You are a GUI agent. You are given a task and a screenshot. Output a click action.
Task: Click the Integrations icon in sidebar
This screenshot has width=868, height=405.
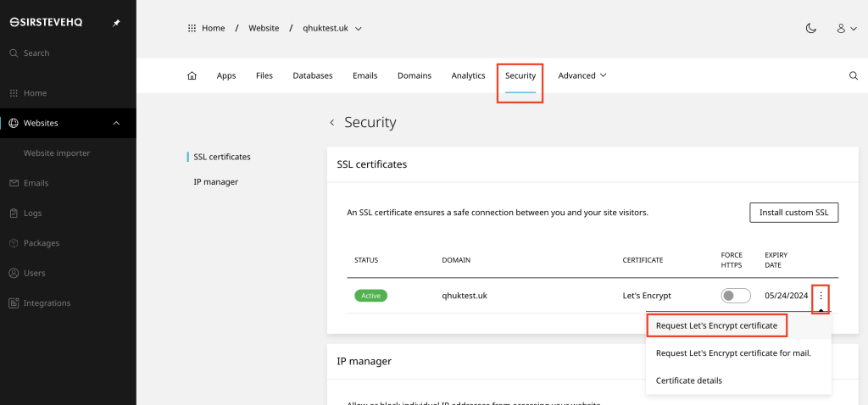[x=14, y=303]
